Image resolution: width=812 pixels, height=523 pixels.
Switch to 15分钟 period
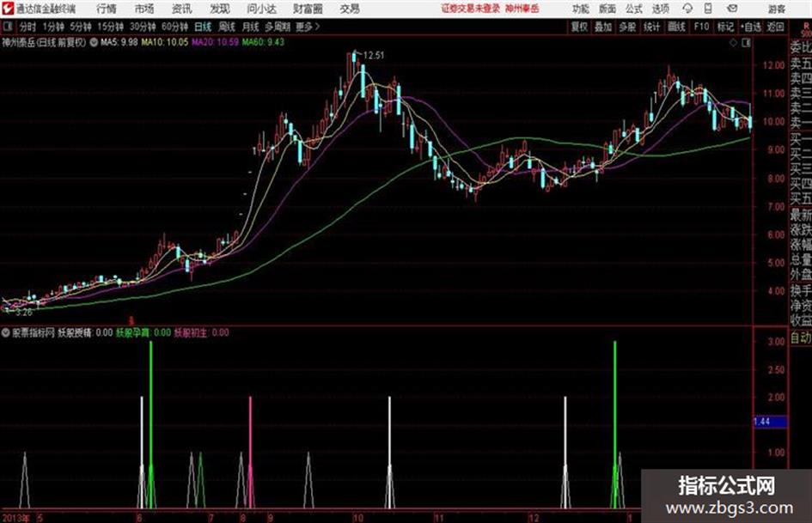coord(111,27)
